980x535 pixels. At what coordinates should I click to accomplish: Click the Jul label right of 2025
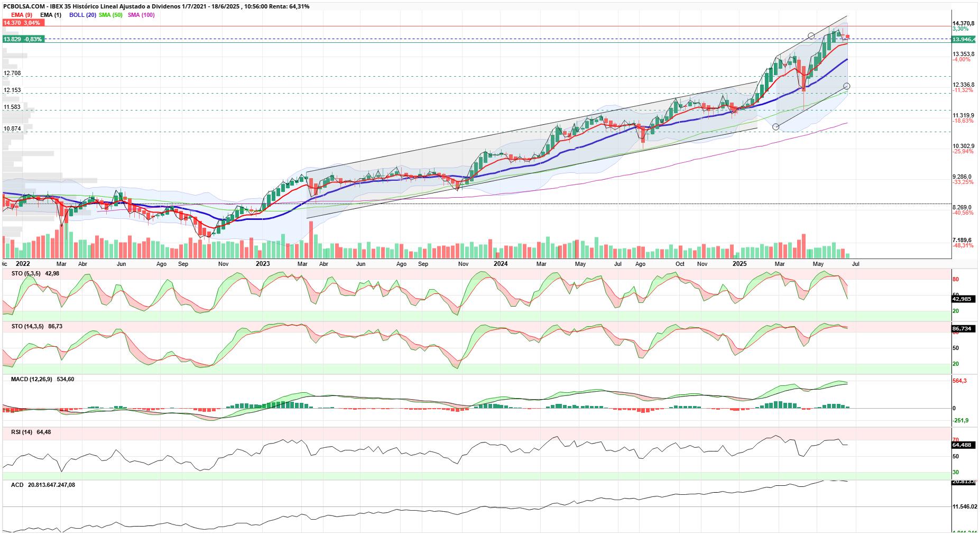856,264
